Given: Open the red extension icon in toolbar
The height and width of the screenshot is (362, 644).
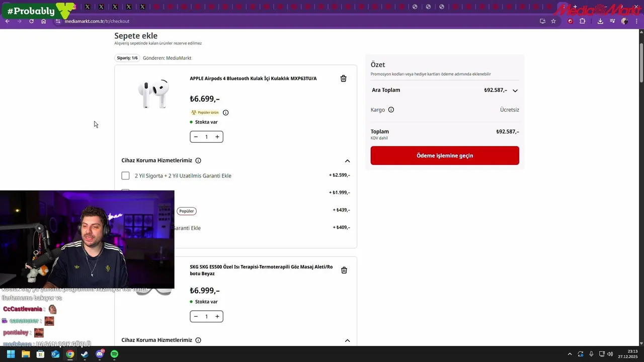Looking at the screenshot, I should point(570,21).
